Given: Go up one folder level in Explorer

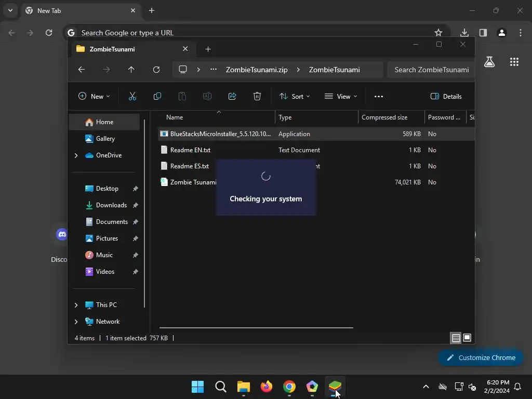Looking at the screenshot, I should coord(131,70).
